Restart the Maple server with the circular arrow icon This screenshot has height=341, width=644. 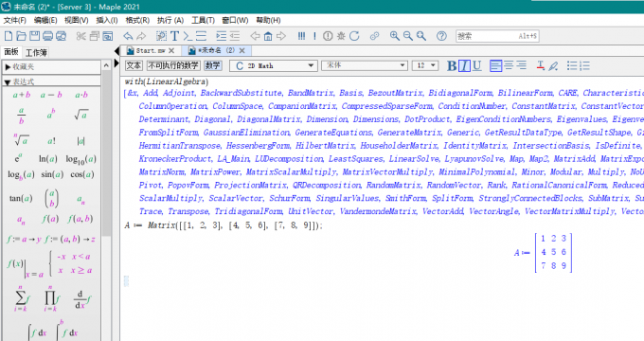(354, 36)
